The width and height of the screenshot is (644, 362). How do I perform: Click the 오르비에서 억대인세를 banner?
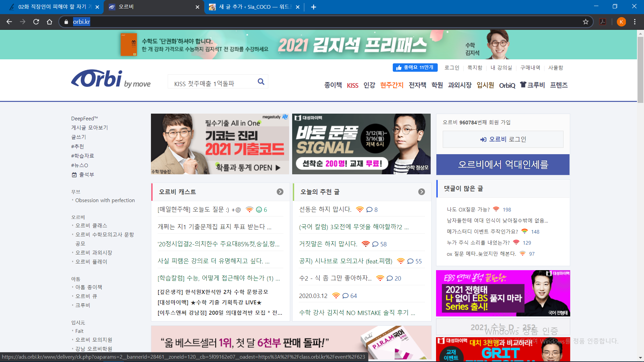(503, 165)
